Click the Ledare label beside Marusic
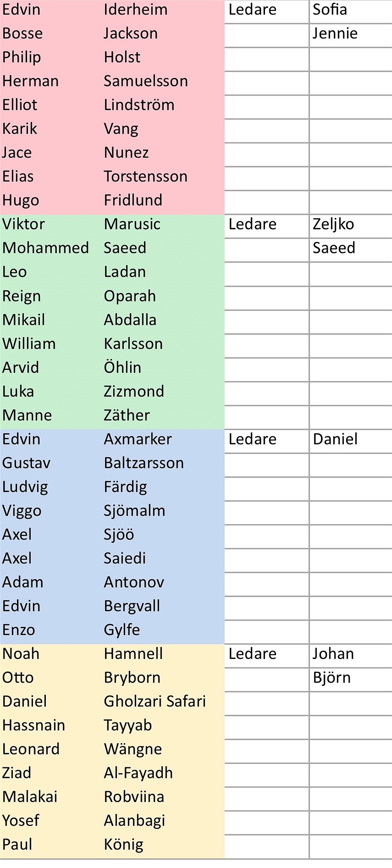392x868 pixels. (252, 224)
